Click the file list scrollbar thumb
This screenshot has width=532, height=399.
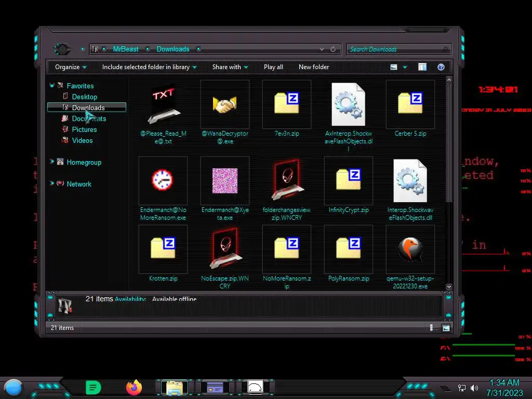point(449,142)
